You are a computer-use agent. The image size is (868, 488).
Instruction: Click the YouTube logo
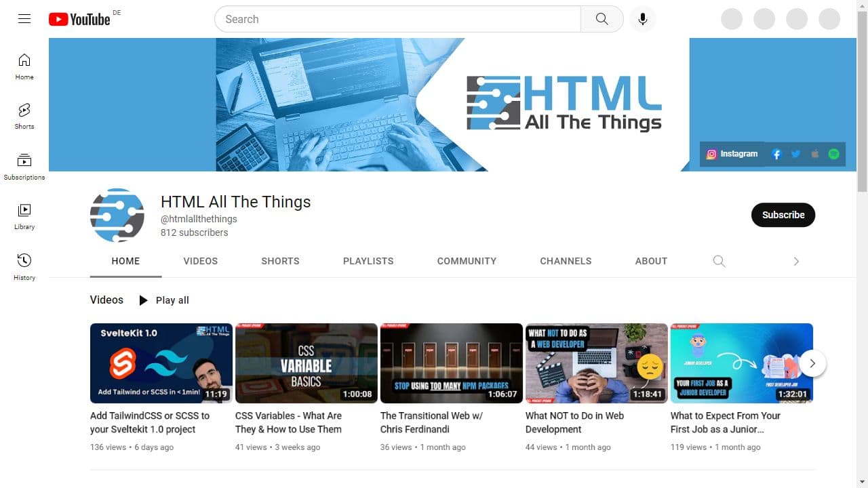[79, 20]
